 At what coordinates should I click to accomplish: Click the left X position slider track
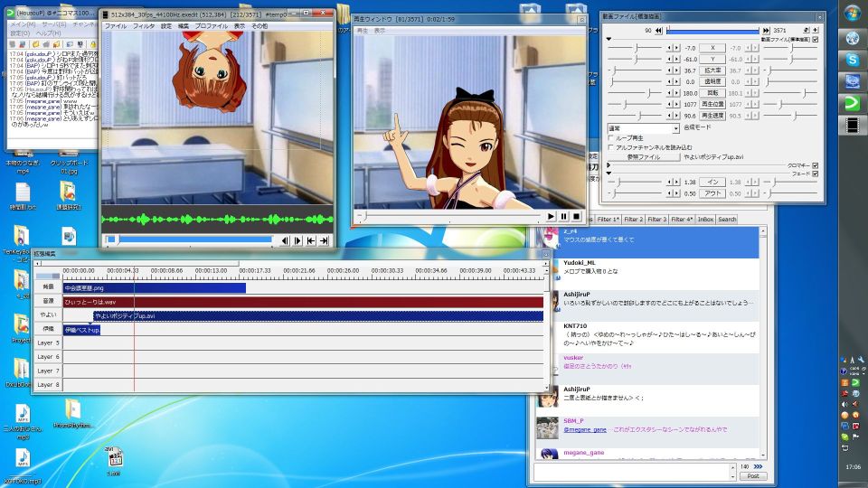pyautogui.click(x=635, y=48)
